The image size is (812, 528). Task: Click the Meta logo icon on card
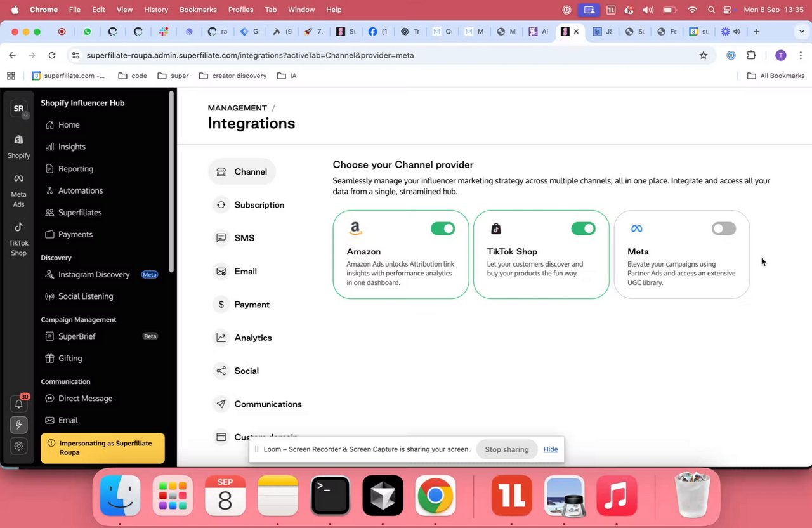(x=636, y=228)
